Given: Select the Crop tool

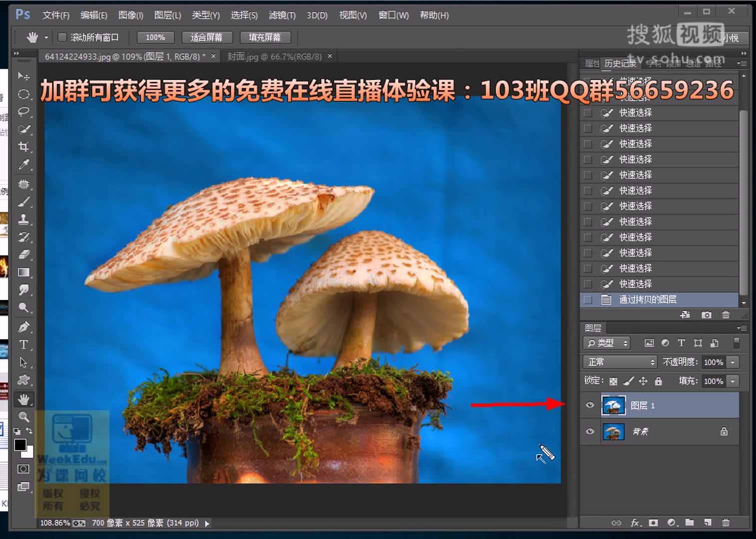Looking at the screenshot, I should tap(23, 146).
